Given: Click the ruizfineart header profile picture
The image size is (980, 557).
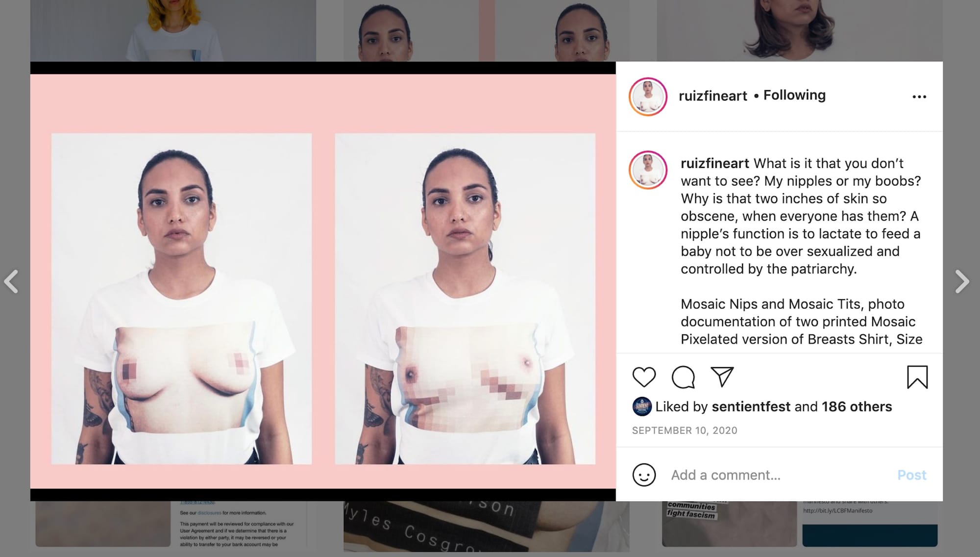Looking at the screenshot, I should (x=648, y=97).
